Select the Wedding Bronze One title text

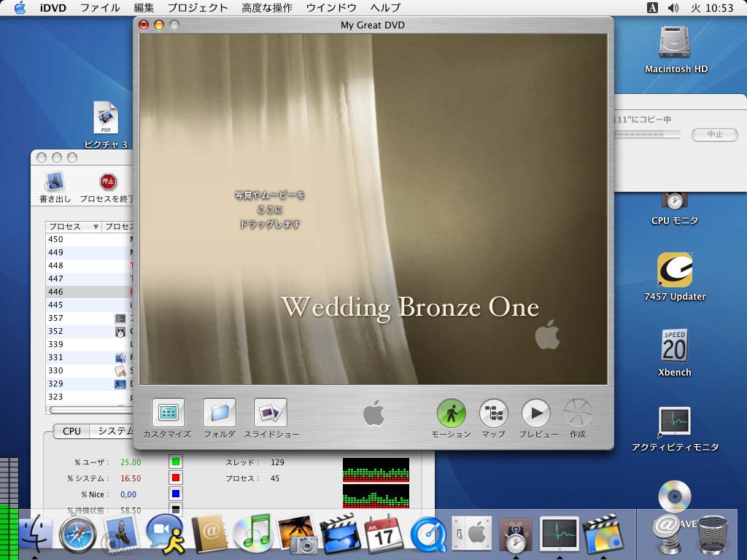[x=410, y=307]
